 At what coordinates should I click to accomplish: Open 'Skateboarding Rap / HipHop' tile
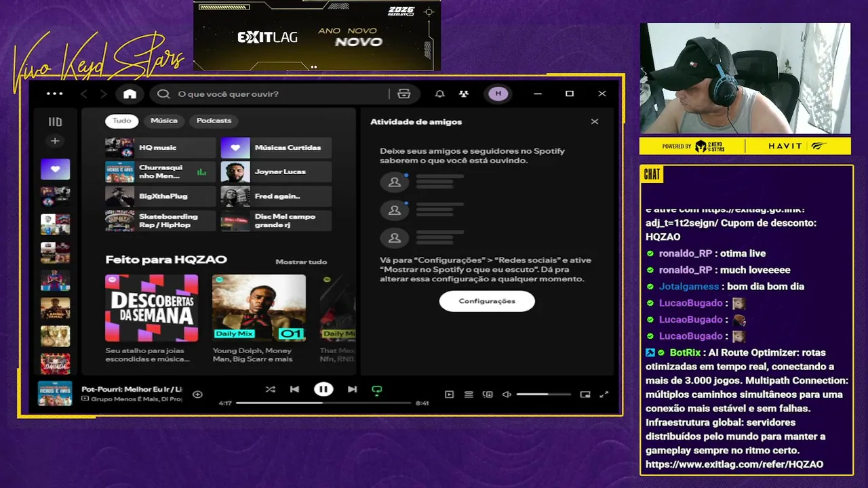[160, 221]
